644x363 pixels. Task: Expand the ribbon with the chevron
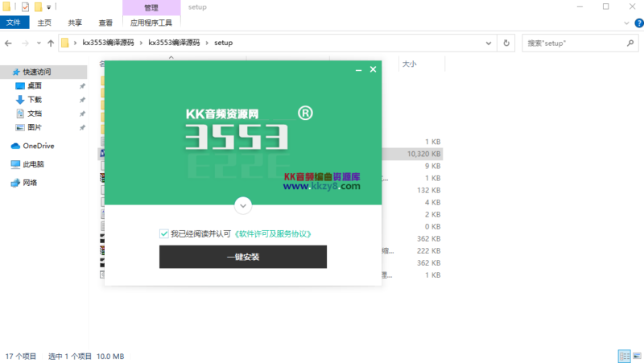click(x=626, y=23)
